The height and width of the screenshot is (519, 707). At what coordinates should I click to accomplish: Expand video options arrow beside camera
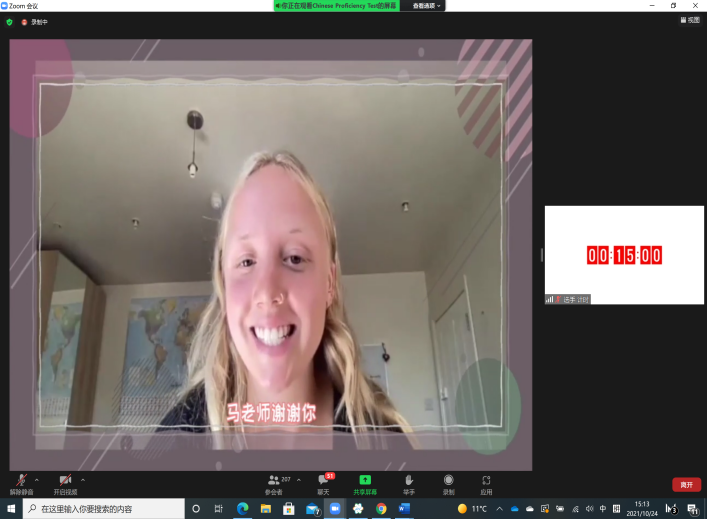[83, 479]
